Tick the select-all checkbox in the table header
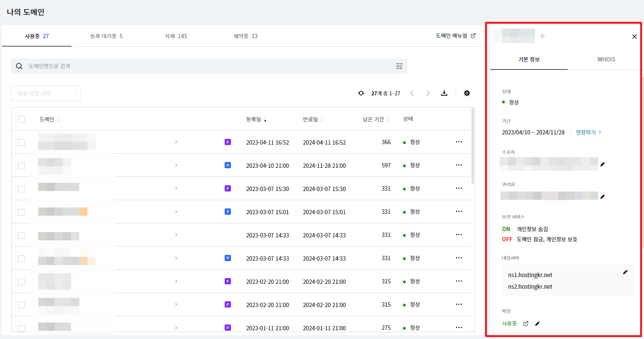Viewport: 644px width, 339px height. pos(21,119)
